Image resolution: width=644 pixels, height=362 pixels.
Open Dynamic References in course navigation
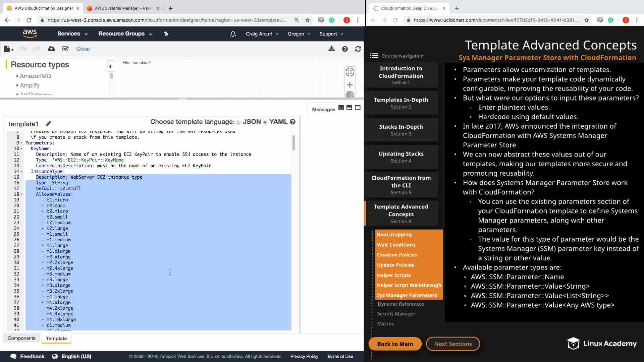400,304
